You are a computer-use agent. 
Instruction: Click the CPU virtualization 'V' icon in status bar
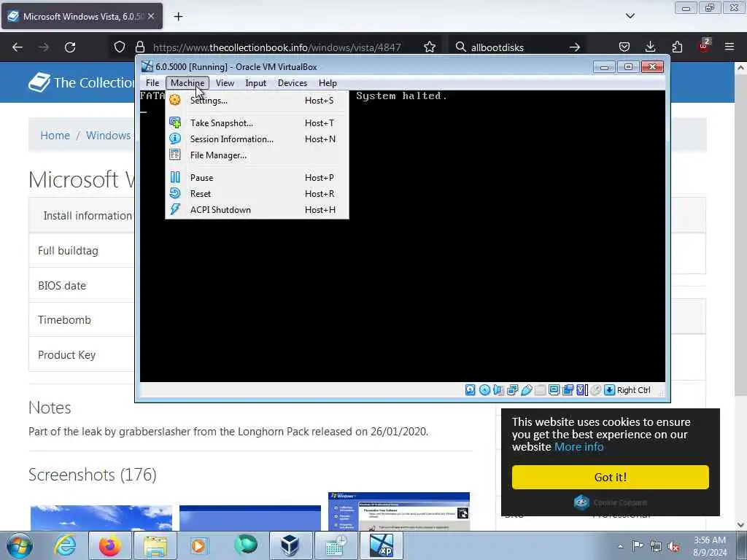[581, 390]
